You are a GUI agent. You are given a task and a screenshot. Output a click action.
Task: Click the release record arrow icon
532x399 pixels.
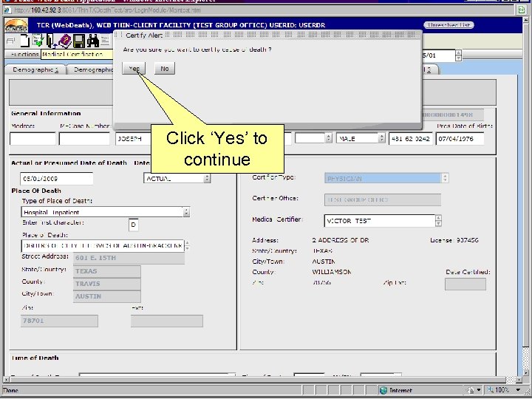pos(51,41)
